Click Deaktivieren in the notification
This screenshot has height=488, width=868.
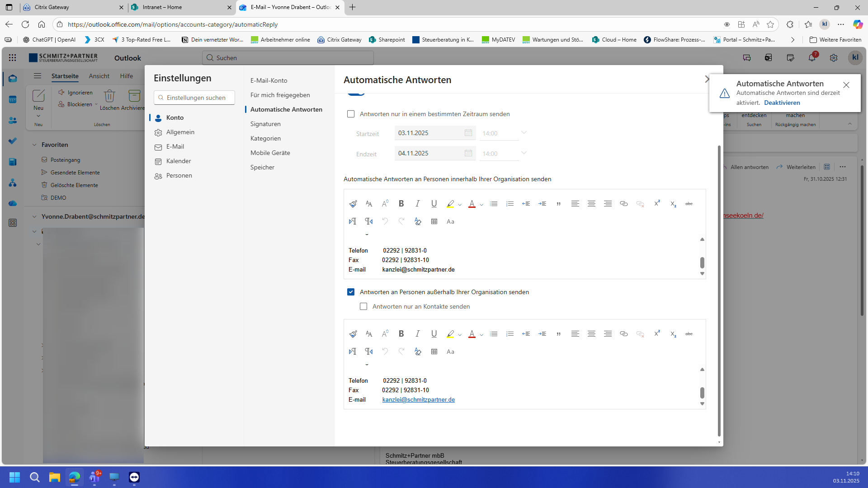coord(782,103)
